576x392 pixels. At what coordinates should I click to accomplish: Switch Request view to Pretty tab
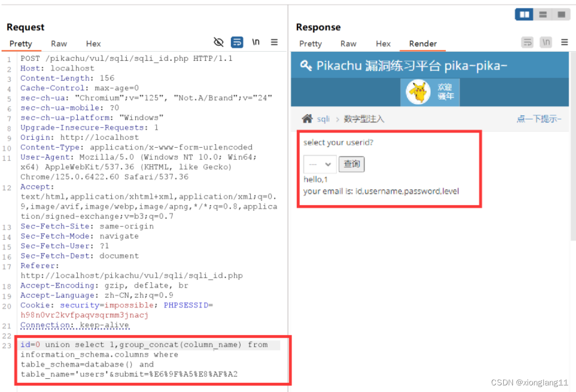point(20,44)
